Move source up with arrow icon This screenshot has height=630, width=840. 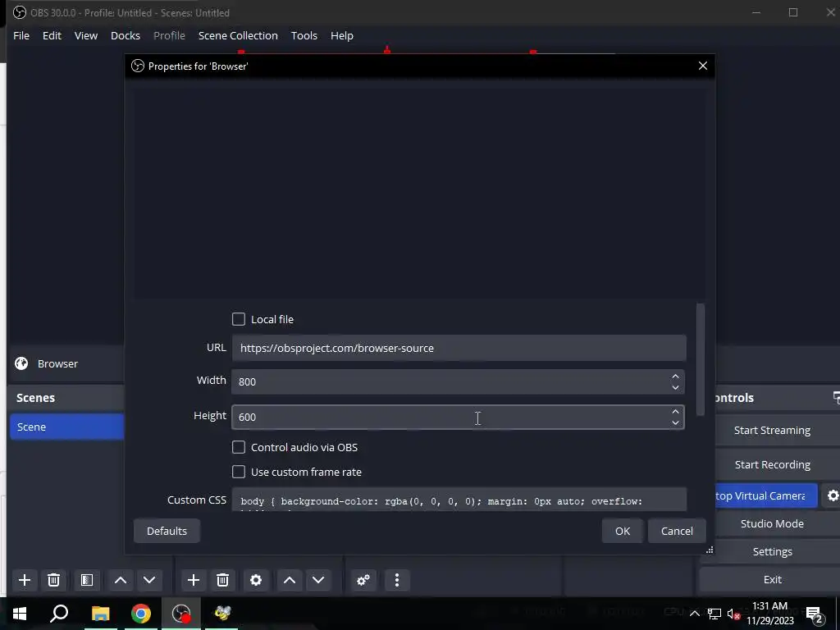[x=290, y=580]
